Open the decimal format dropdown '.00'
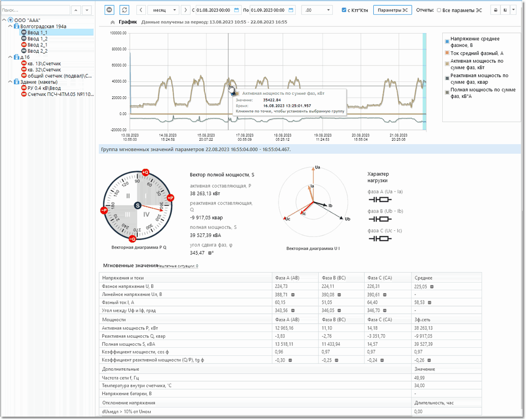The image size is (526, 420). click(x=317, y=10)
